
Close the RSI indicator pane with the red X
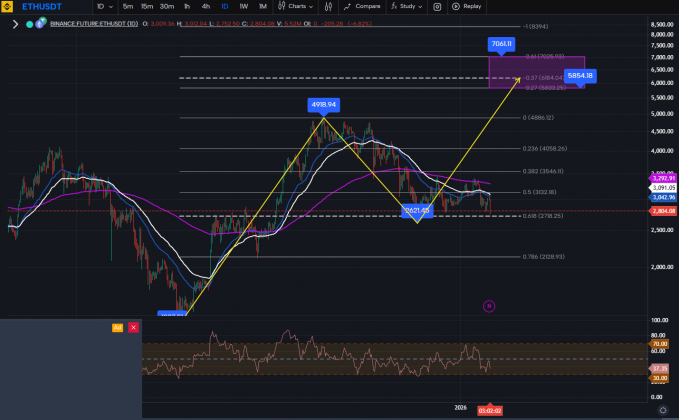coord(132,327)
